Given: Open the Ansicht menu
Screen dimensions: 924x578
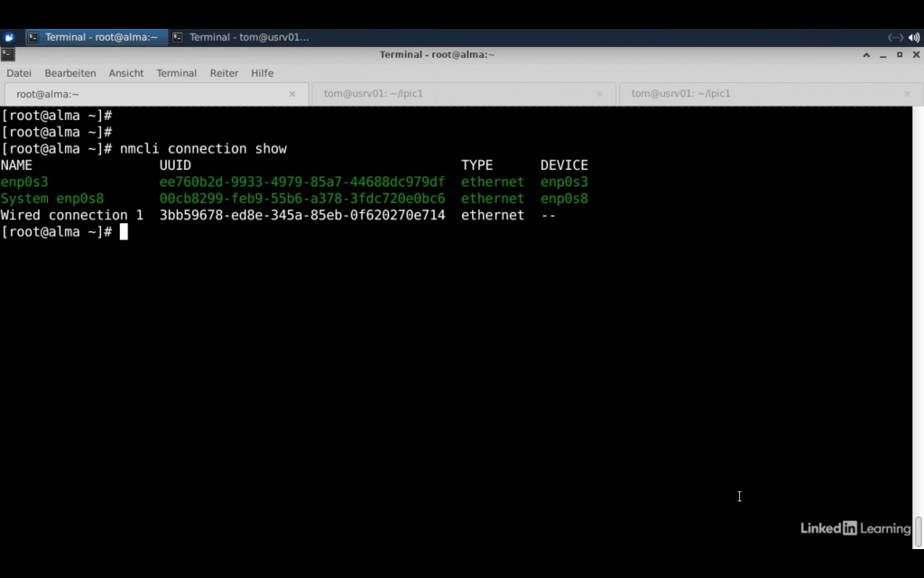Looking at the screenshot, I should coord(126,73).
